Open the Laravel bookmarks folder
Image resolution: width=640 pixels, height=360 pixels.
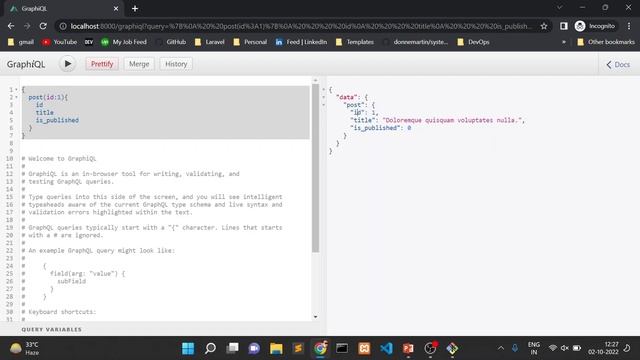pyautogui.click(x=209, y=42)
